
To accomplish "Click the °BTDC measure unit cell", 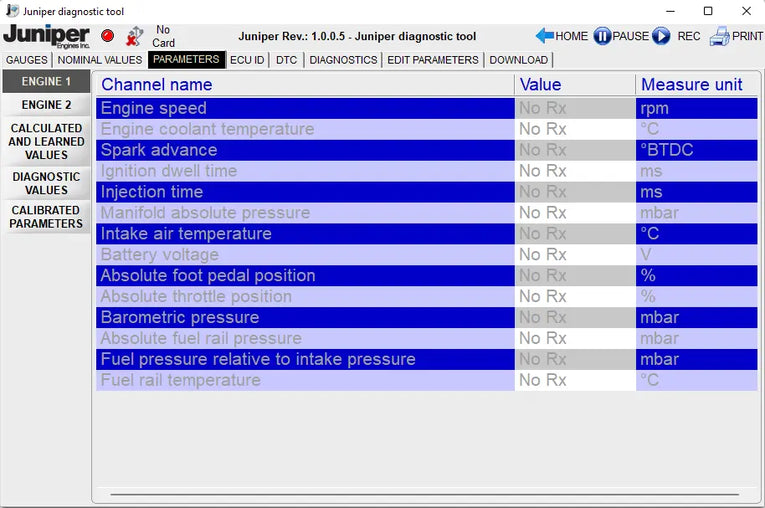I will pyautogui.click(x=697, y=150).
